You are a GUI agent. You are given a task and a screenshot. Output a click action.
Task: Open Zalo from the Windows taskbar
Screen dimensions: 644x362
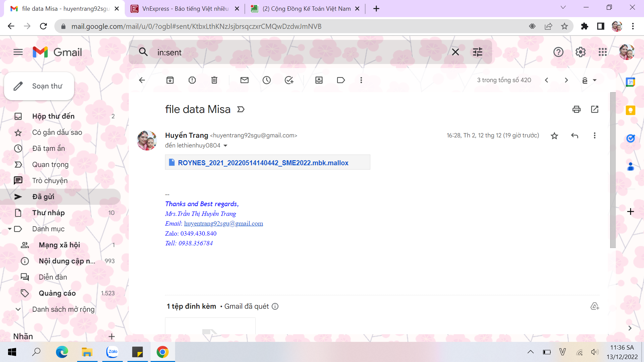112,352
